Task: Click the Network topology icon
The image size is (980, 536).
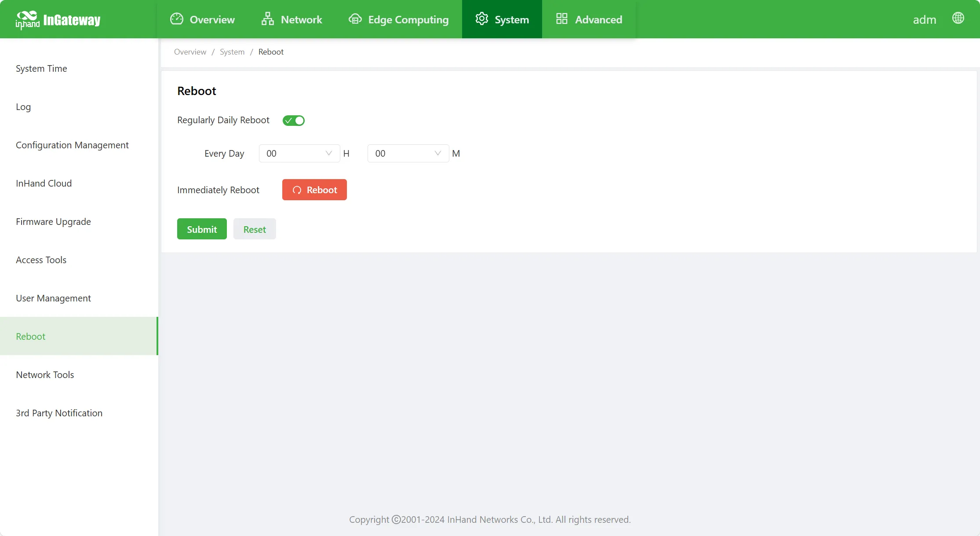Action: 268,19
